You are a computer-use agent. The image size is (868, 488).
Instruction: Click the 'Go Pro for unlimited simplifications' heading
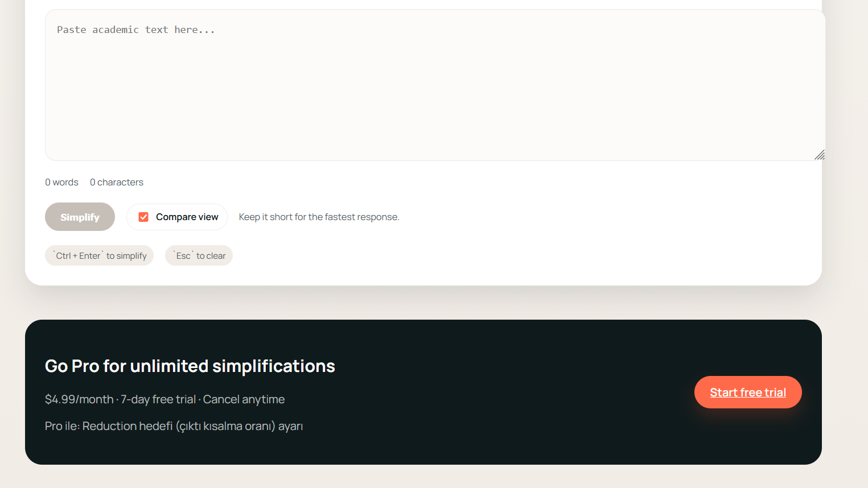click(190, 366)
